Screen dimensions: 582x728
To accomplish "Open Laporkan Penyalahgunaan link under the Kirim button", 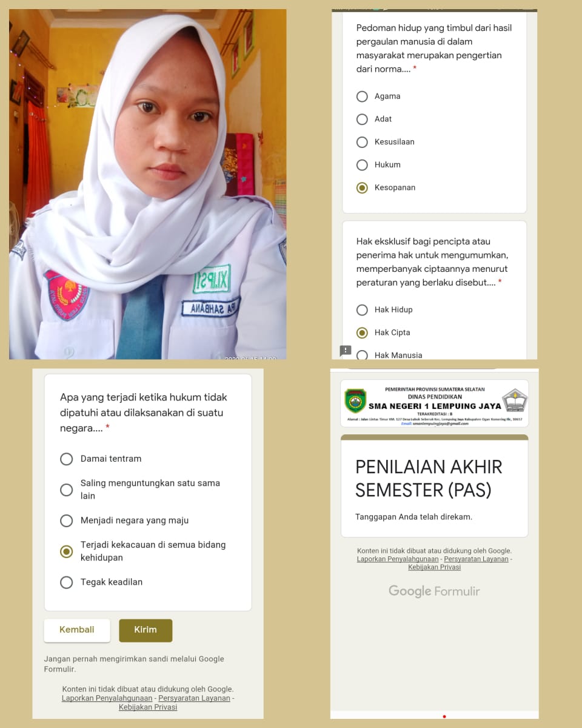I will (107, 698).
